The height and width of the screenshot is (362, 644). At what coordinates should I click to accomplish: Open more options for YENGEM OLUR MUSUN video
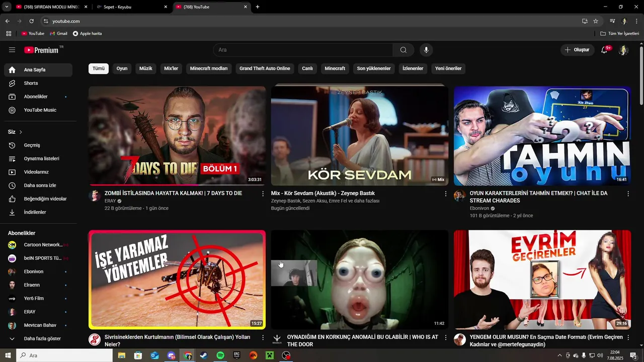pos(628,337)
